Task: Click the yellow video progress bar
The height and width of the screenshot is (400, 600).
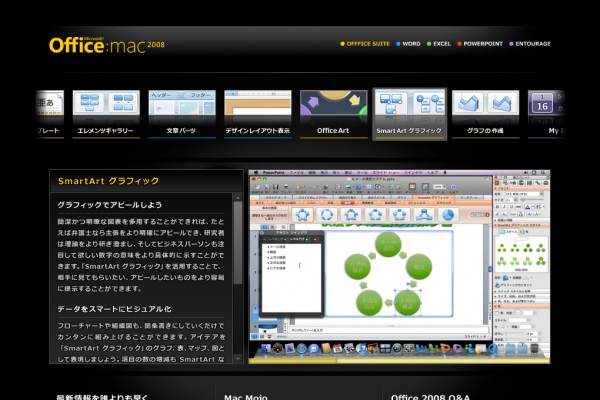Action: (x=399, y=361)
